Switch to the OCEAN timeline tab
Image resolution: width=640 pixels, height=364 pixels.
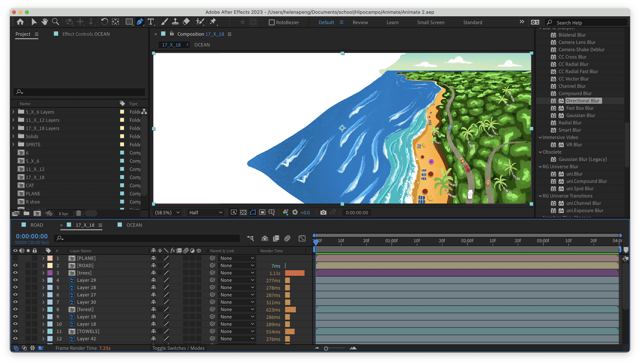(x=134, y=225)
